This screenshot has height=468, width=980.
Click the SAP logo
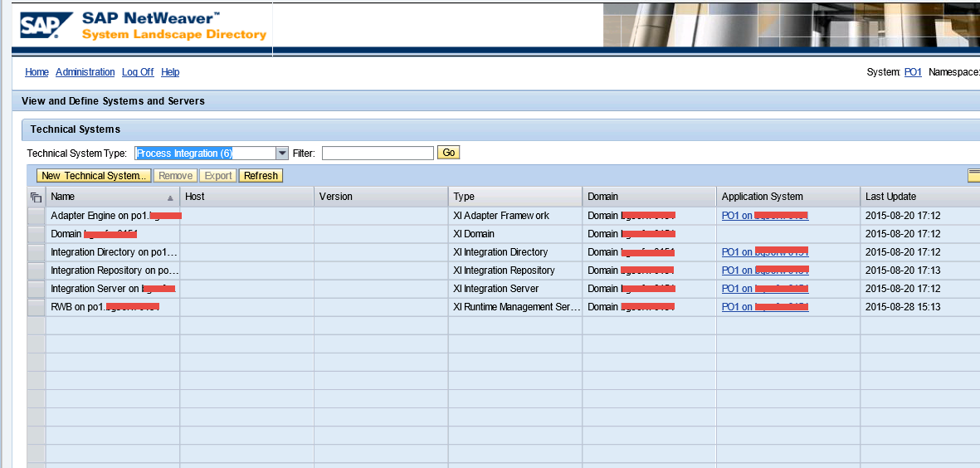pos(46,24)
